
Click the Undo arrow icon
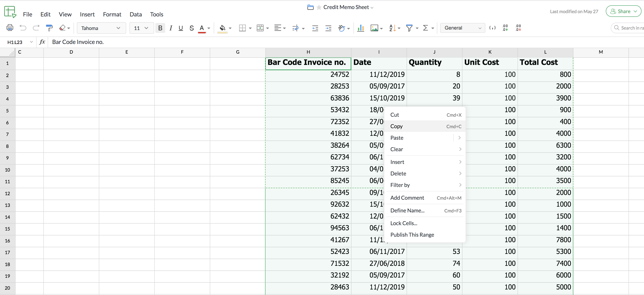23,28
